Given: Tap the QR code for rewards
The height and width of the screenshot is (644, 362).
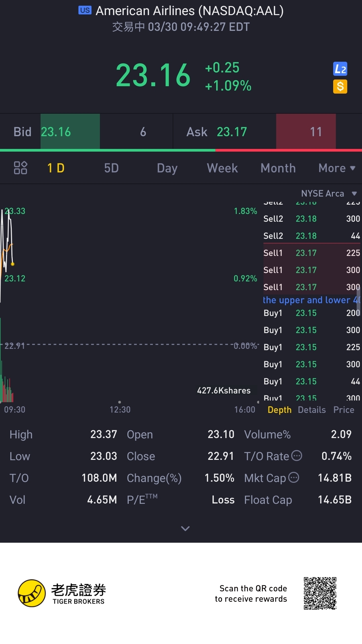Looking at the screenshot, I should coord(320,593).
